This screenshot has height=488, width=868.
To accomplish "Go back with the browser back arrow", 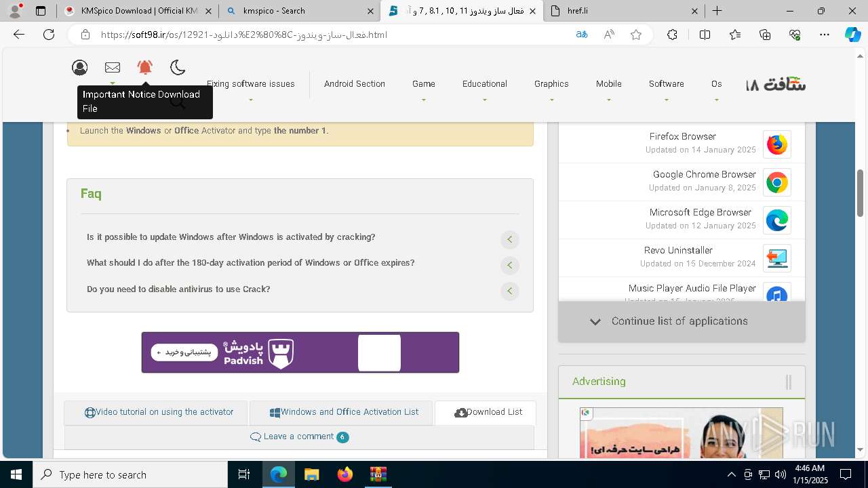I will click(x=19, y=35).
